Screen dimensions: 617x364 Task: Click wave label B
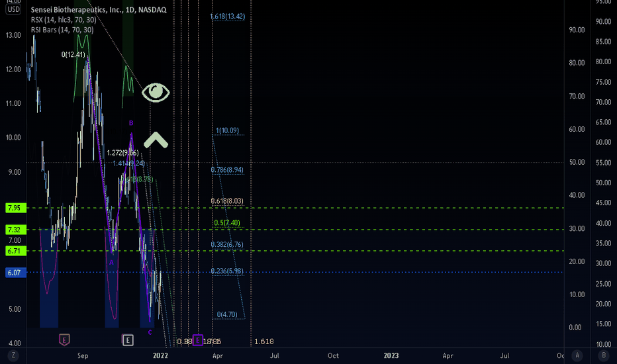coord(131,123)
